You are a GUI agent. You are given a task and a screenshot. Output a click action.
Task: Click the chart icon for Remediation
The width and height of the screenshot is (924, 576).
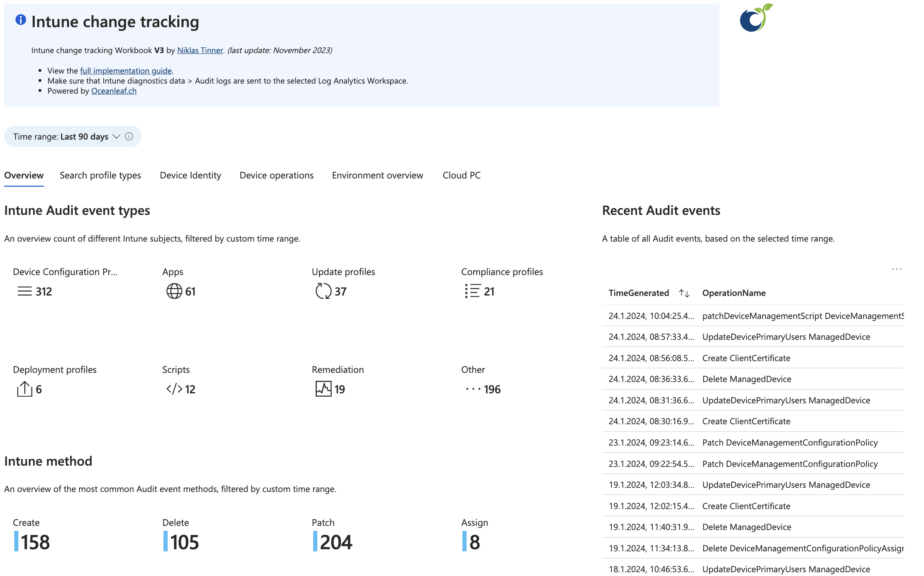click(x=323, y=389)
